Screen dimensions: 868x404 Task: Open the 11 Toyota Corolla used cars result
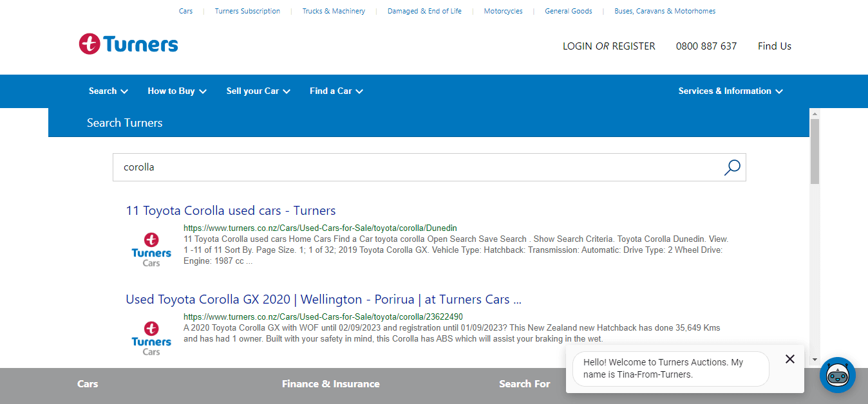pos(231,210)
